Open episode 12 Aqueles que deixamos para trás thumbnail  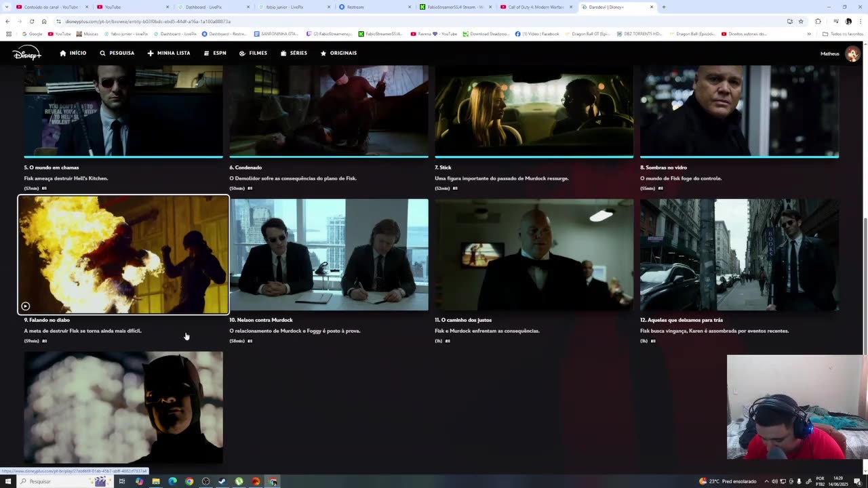click(x=739, y=255)
